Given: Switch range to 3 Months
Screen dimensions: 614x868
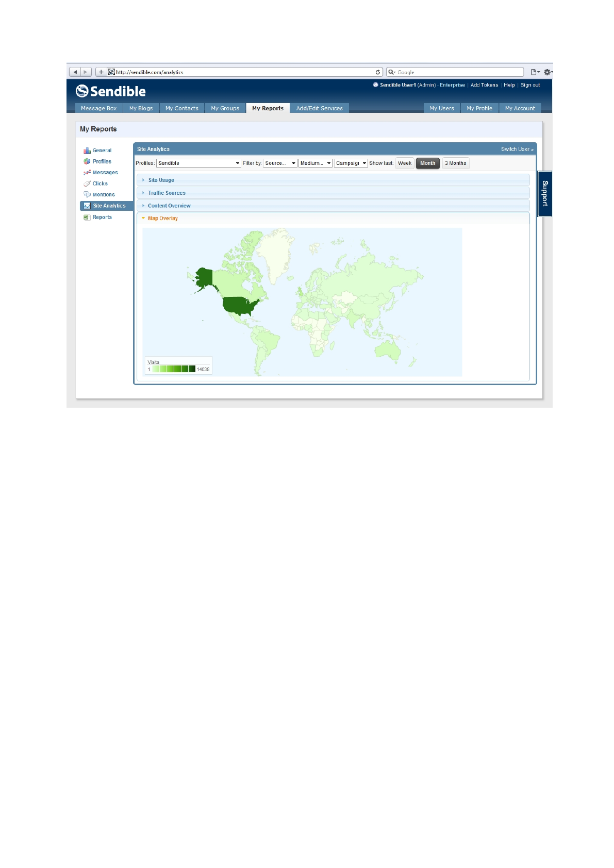Looking at the screenshot, I should click(x=456, y=163).
